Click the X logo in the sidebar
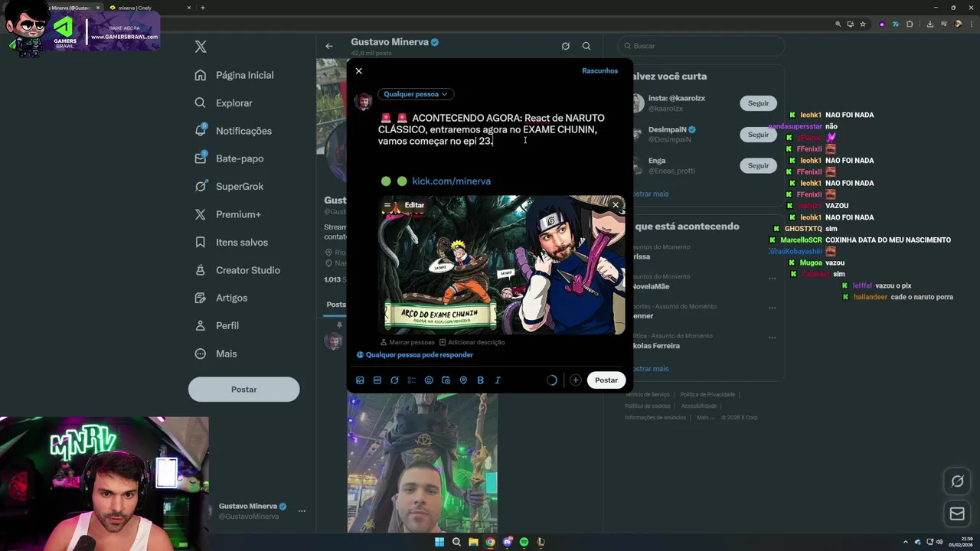Viewport: 980px width, 551px height. tap(201, 47)
